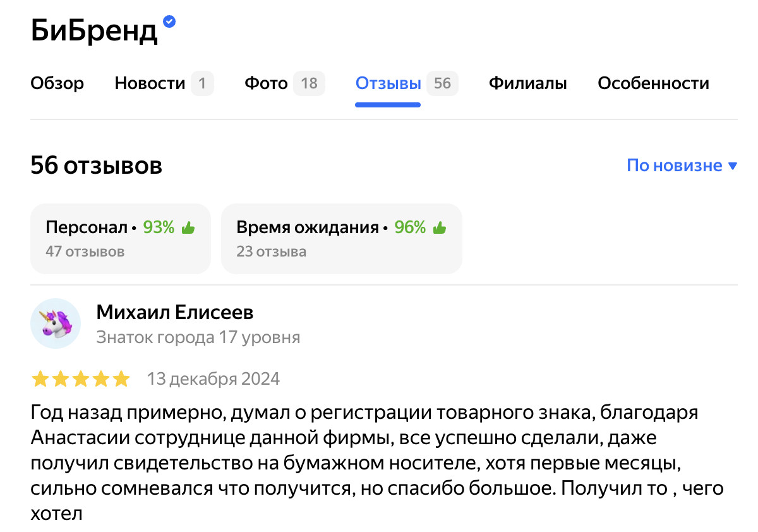The width and height of the screenshot is (758, 532).
Task: Go to the Филиалы tab
Action: [528, 83]
